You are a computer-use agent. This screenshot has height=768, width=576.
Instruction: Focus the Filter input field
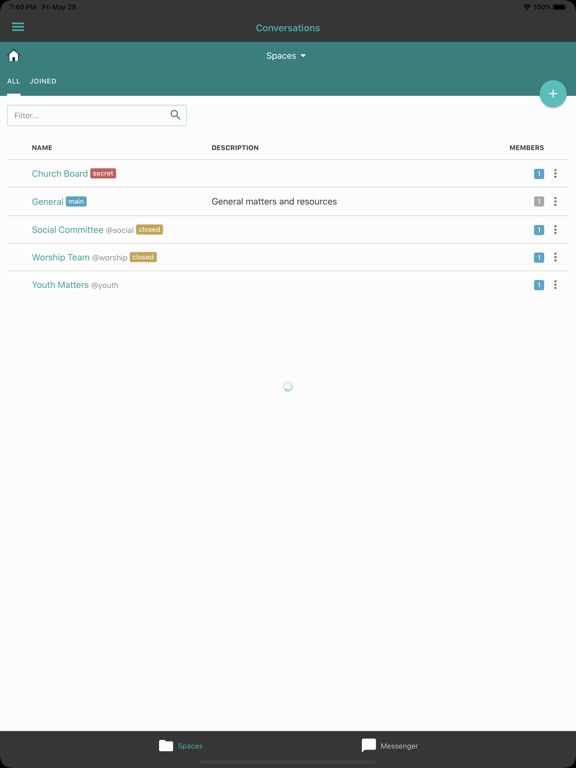pyautogui.click(x=96, y=116)
